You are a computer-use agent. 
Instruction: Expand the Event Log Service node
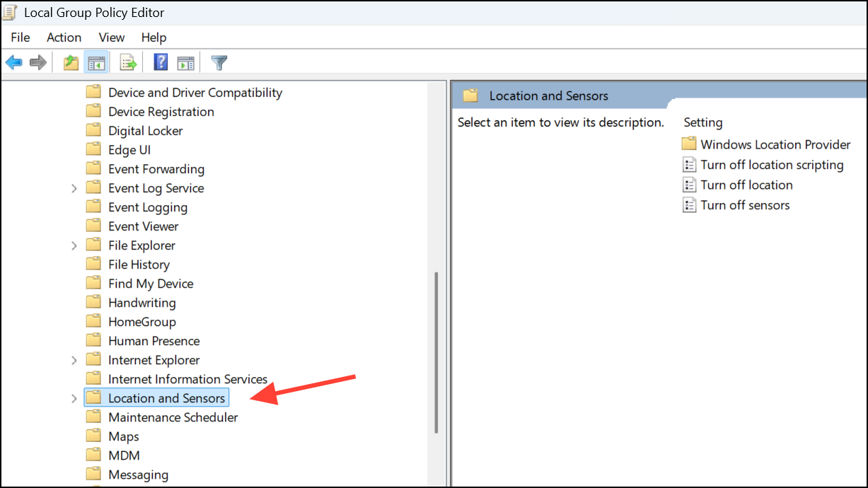click(74, 188)
